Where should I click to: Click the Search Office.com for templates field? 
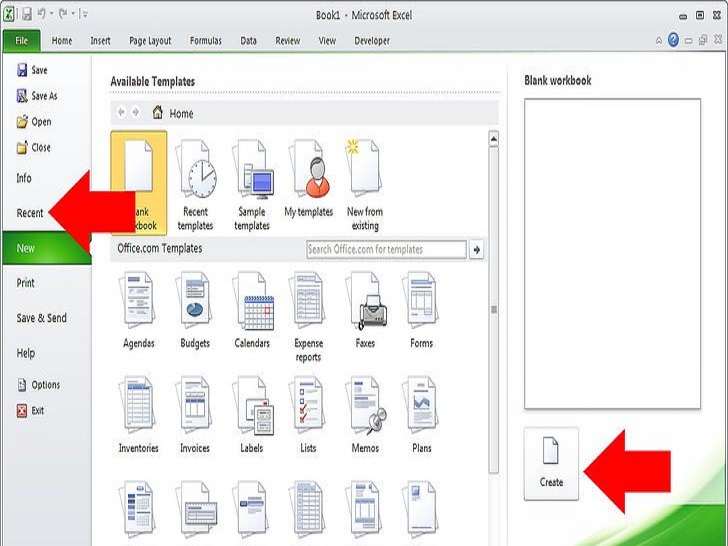tap(386, 249)
